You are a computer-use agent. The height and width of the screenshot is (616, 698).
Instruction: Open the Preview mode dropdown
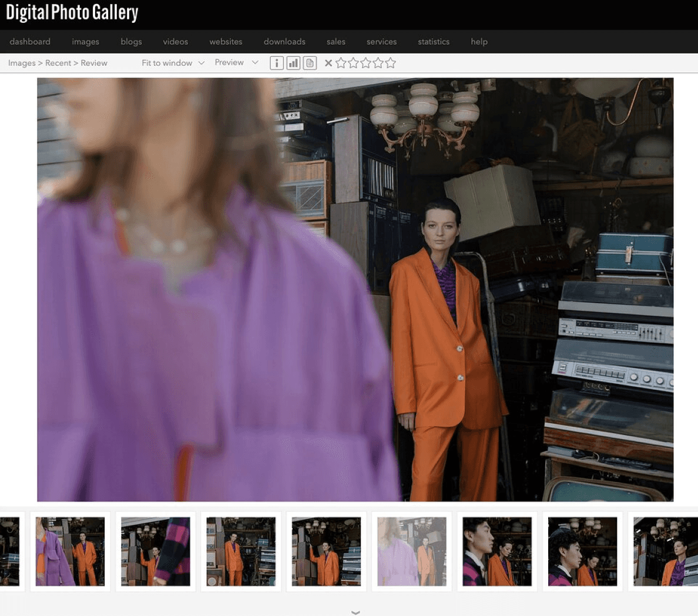click(x=236, y=62)
